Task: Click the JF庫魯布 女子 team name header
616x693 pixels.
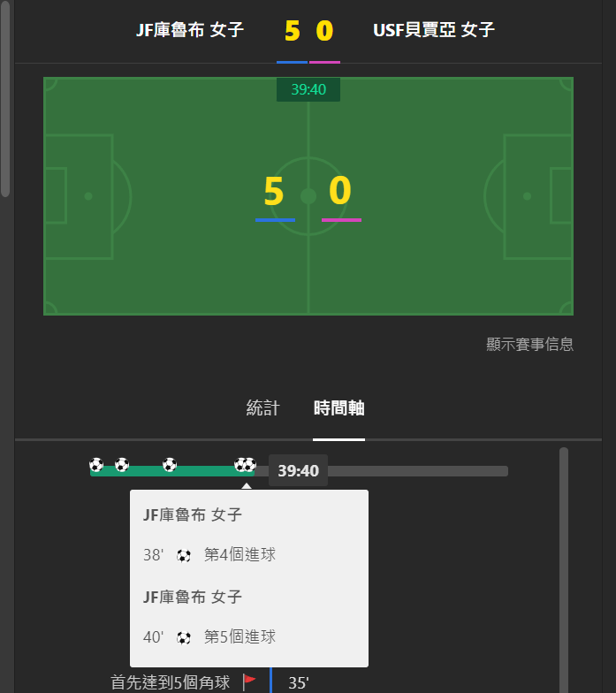Action: 190,30
